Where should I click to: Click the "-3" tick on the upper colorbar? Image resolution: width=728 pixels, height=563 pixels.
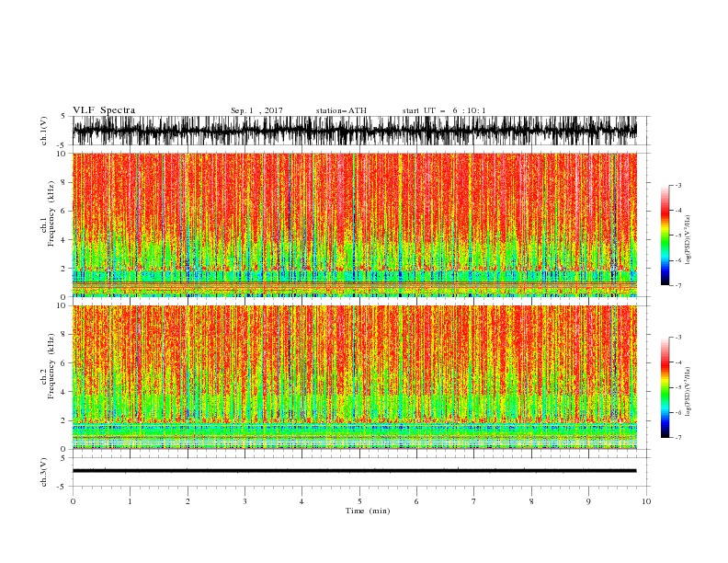click(677, 185)
